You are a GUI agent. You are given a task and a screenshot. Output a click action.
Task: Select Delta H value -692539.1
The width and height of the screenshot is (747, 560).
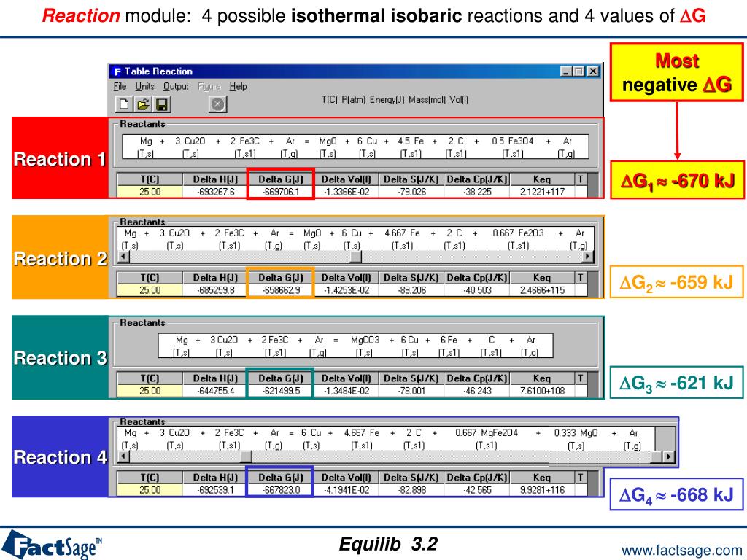click(x=215, y=490)
